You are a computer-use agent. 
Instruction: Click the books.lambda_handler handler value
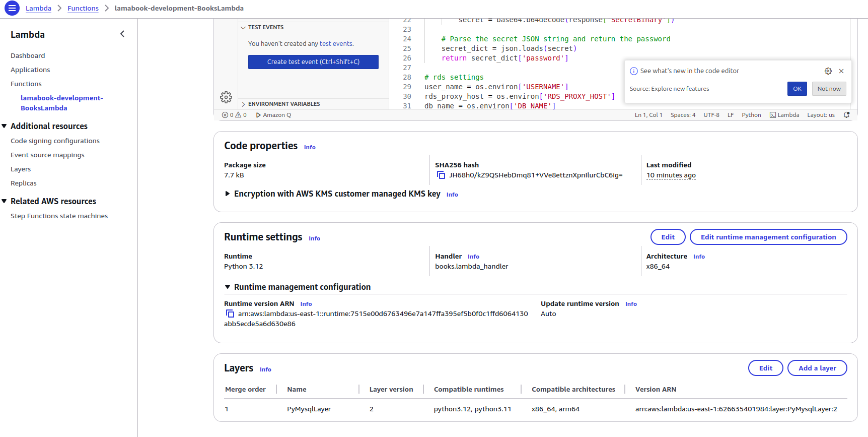click(x=471, y=266)
